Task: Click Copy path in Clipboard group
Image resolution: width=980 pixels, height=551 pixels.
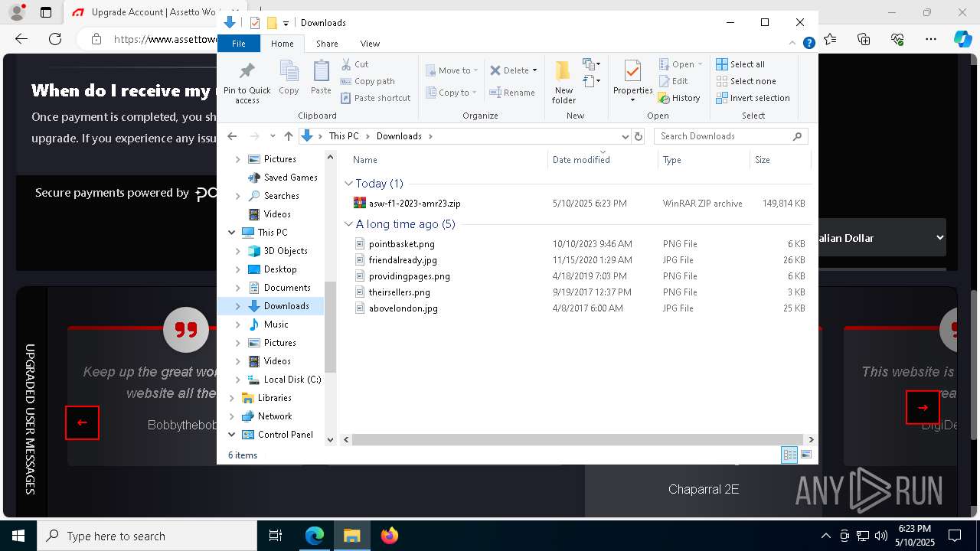Action: pos(367,81)
